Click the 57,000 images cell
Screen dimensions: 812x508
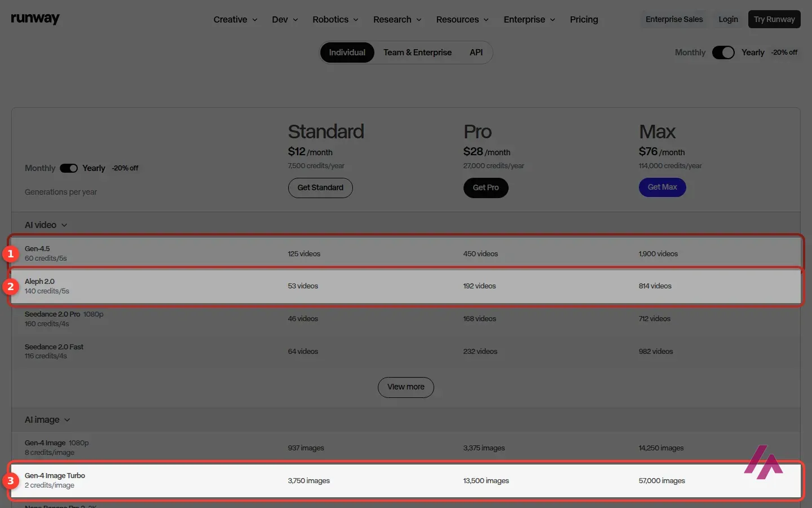(x=661, y=481)
